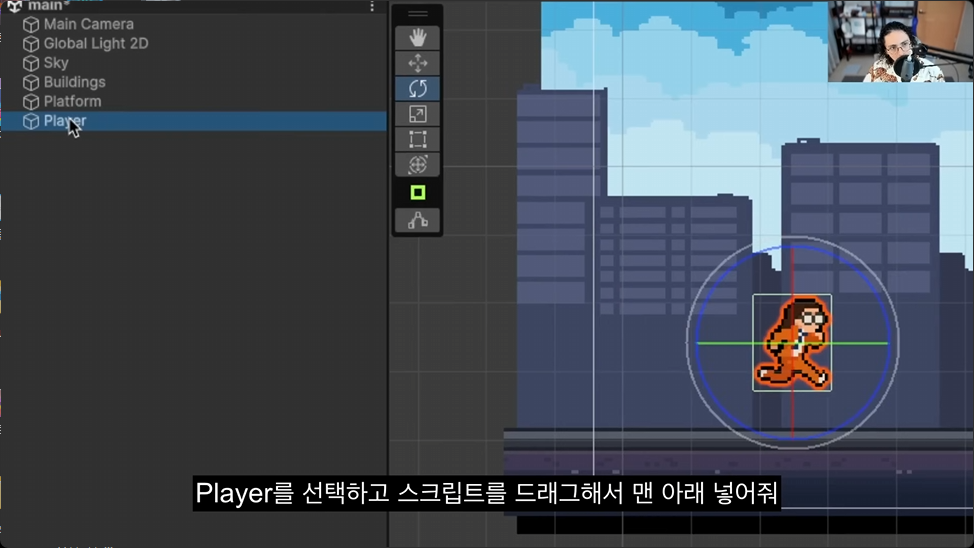The height and width of the screenshot is (548, 974).
Task: Select the Scale tool
Action: (417, 114)
